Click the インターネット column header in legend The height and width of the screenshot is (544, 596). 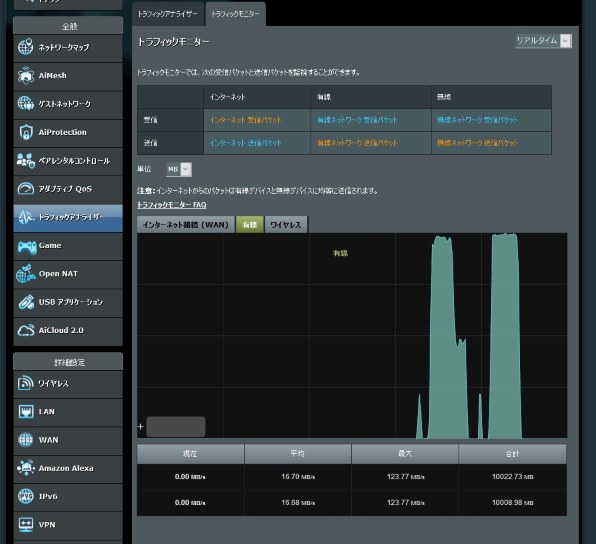coord(227,97)
